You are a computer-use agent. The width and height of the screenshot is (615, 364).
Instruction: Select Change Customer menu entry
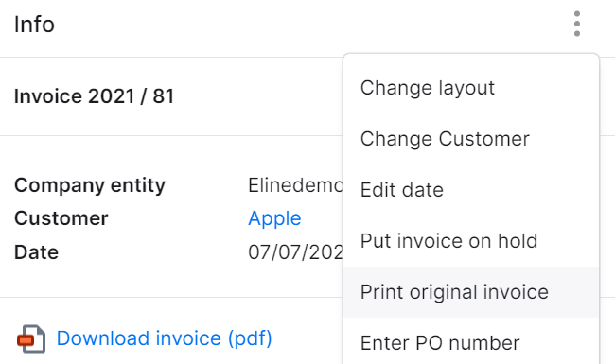click(x=471, y=139)
